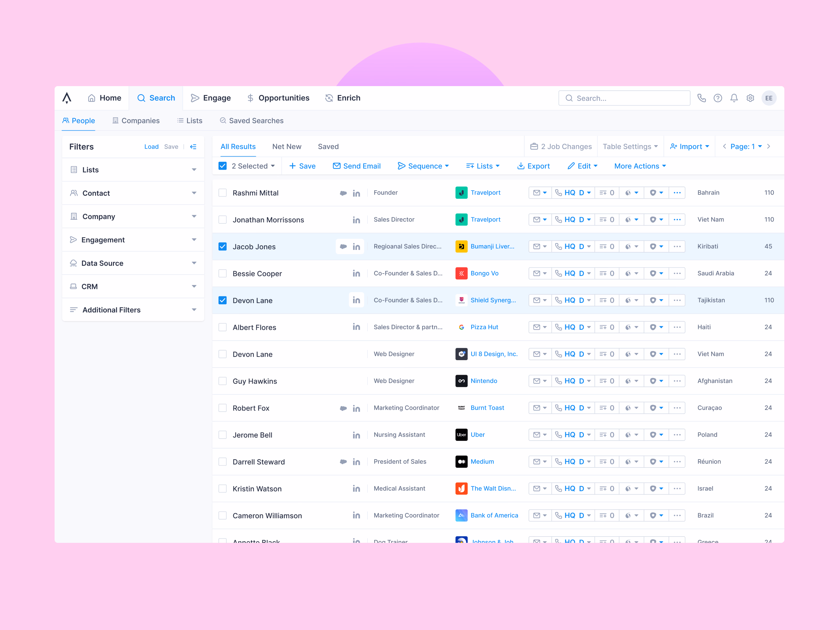Click Robert Fox's Salesforce cloud icon
Screen dimensions: 840x630
tap(343, 408)
